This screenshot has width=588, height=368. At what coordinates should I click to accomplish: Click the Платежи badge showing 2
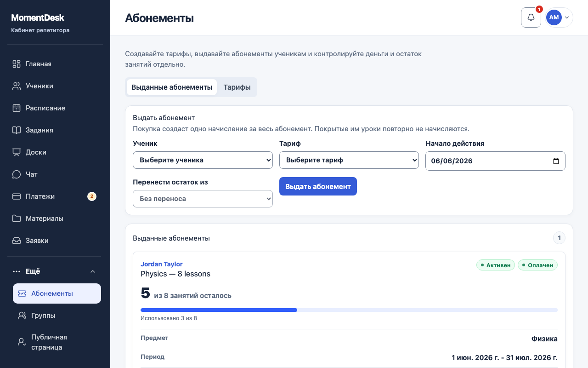92,196
